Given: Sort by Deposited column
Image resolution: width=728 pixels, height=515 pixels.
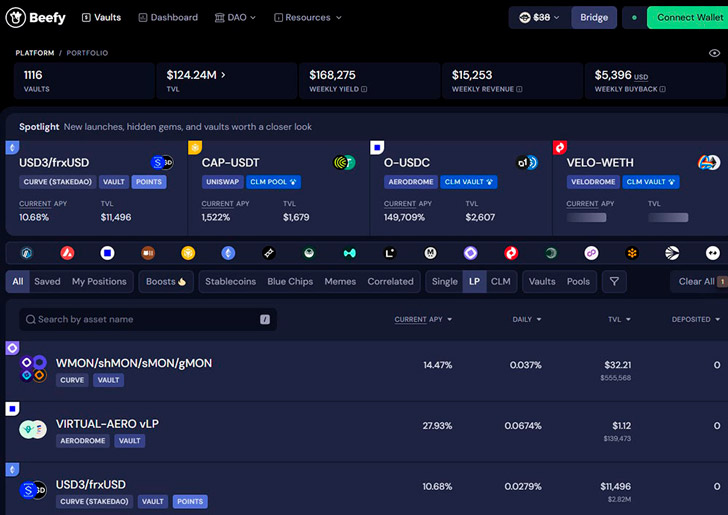Looking at the screenshot, I should point(696,319).
